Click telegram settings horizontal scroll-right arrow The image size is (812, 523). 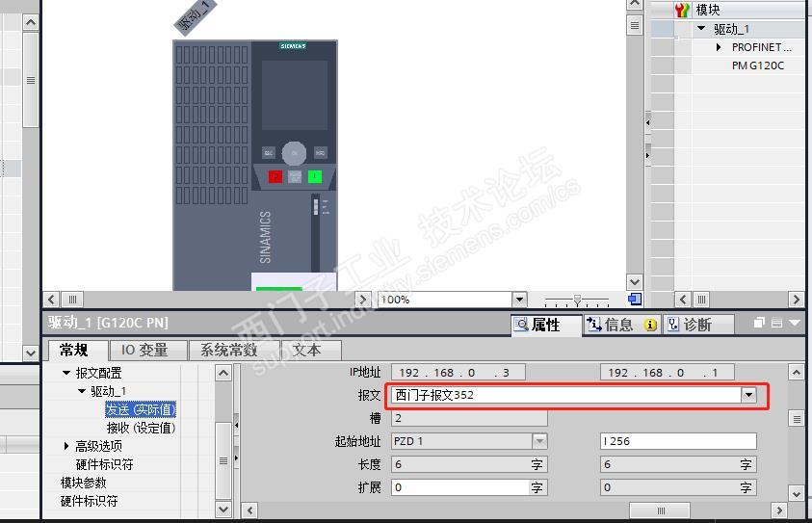point(779,511)
